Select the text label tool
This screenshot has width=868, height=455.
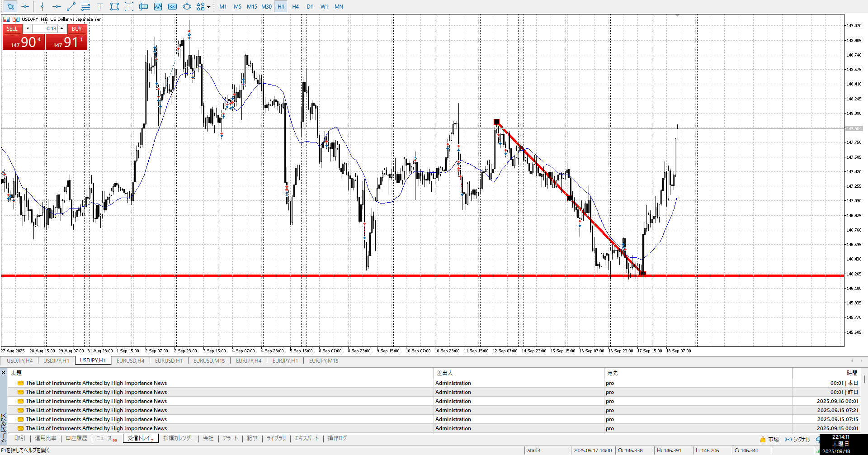pyautogui.click(x=100, y=6)
